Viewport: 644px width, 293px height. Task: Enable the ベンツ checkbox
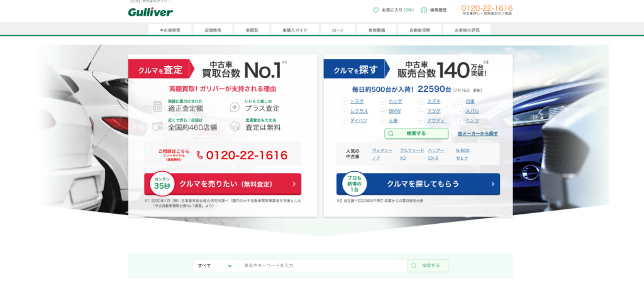[x=460, y=120]
